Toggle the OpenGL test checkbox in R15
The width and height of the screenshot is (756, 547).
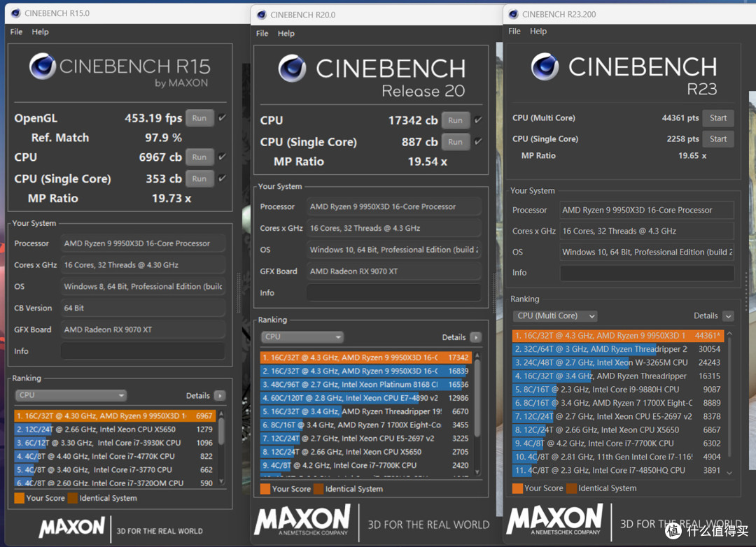[222, 118]
